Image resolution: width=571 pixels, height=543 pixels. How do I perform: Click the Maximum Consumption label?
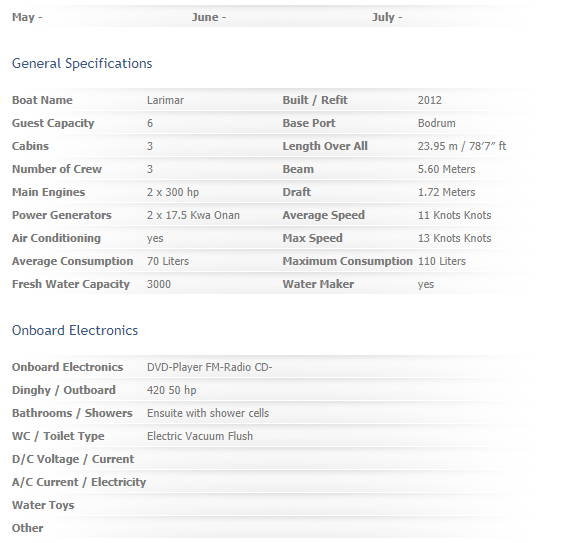[348, 261]
